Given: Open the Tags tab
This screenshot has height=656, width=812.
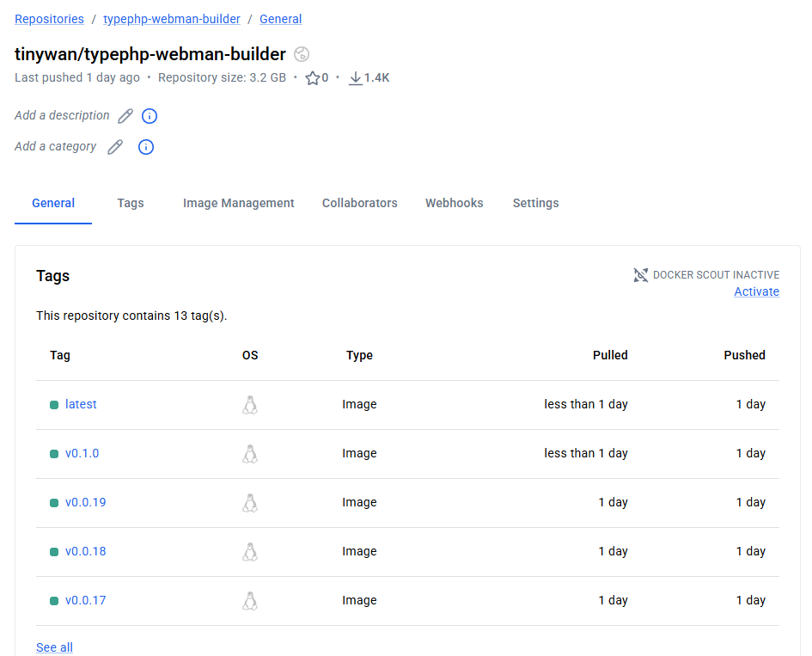Looking at the screenshot, I should click(131, 203).
